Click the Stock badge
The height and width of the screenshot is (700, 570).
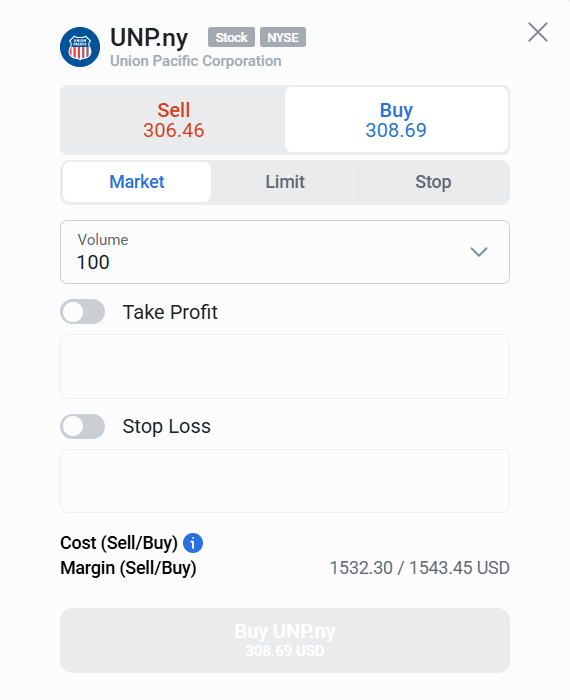click(231, 37)
